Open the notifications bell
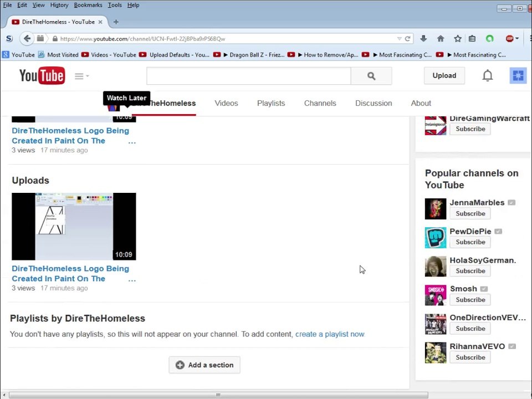532x399 pixels. coord(488,75)
